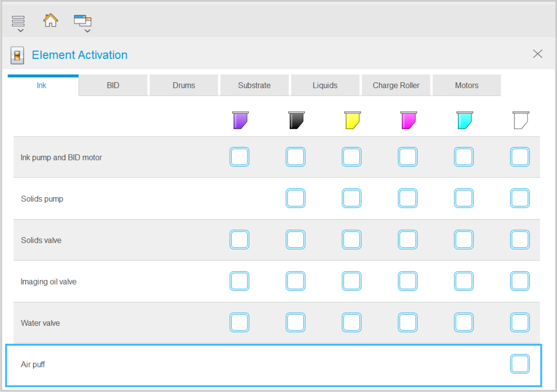Viewport: 557px width, 392px height.
Task: Turn on Water valve for white ink
Action: (x=520, y=322)
